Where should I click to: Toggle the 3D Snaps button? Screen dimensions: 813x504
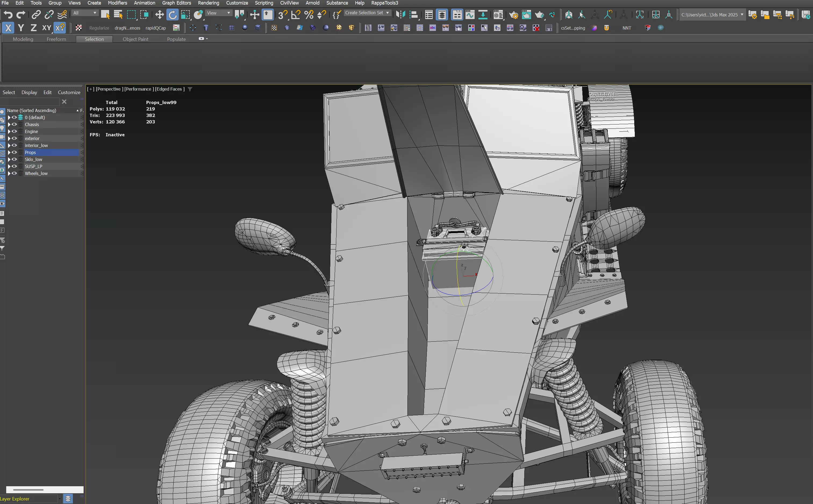(282, 15)
